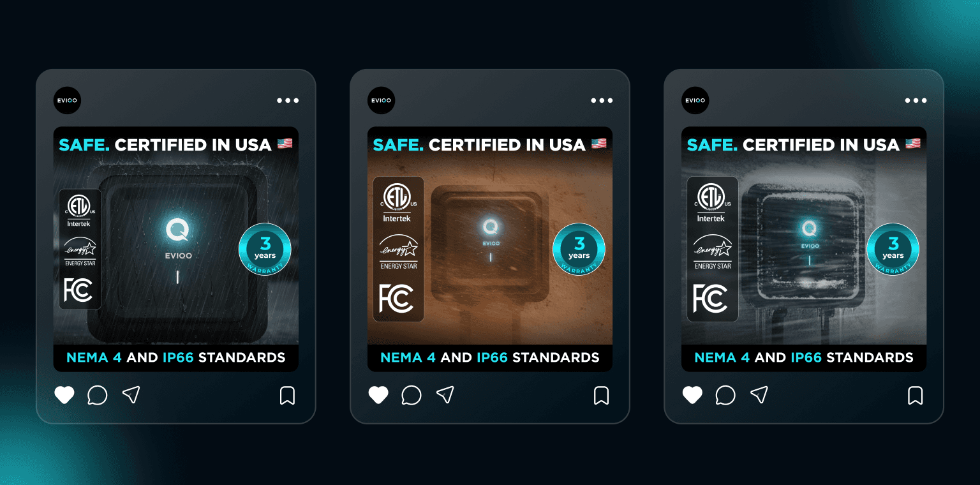Like the rainy charger post
Screen dimensions: 980x485
pos(64,395)
